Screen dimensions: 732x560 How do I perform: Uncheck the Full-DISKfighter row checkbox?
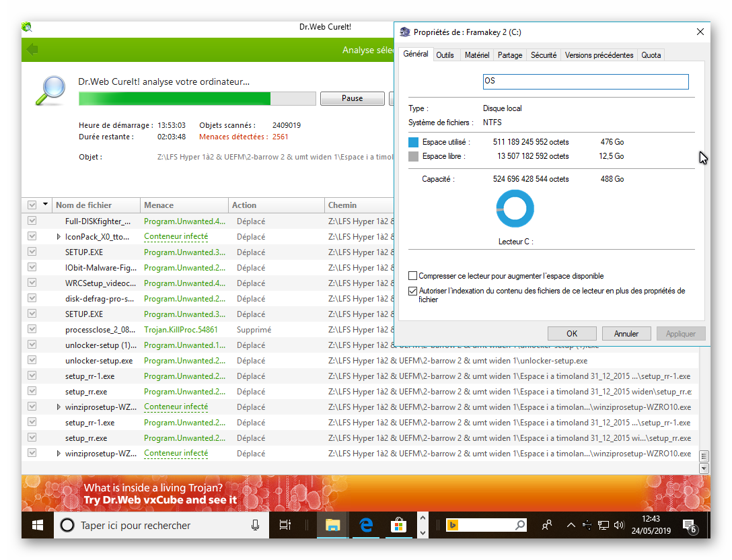click(32, 221)
